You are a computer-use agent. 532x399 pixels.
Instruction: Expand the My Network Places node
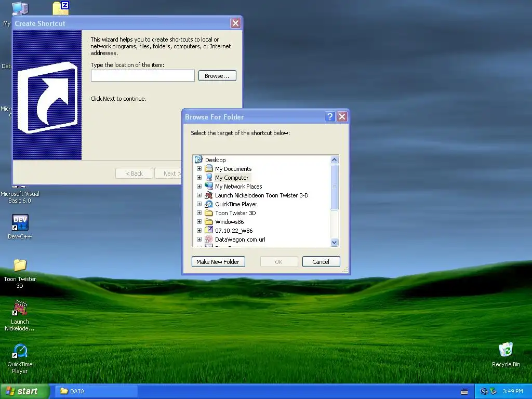[199, 187]
